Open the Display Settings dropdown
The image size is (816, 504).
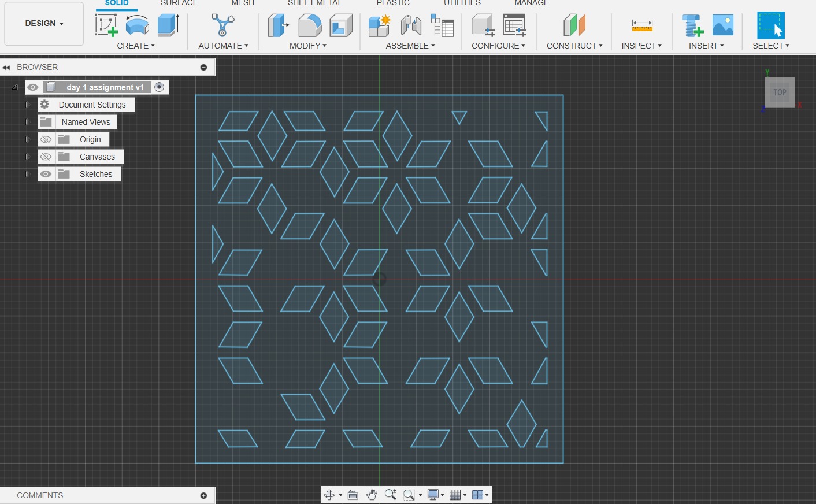436,495
